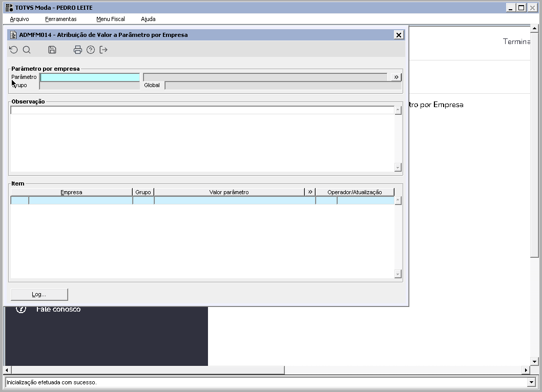The height and width of the screenshot is (392, 542).
Task: Click the search magnifier toolbar icon
Action: pos(27,50)
